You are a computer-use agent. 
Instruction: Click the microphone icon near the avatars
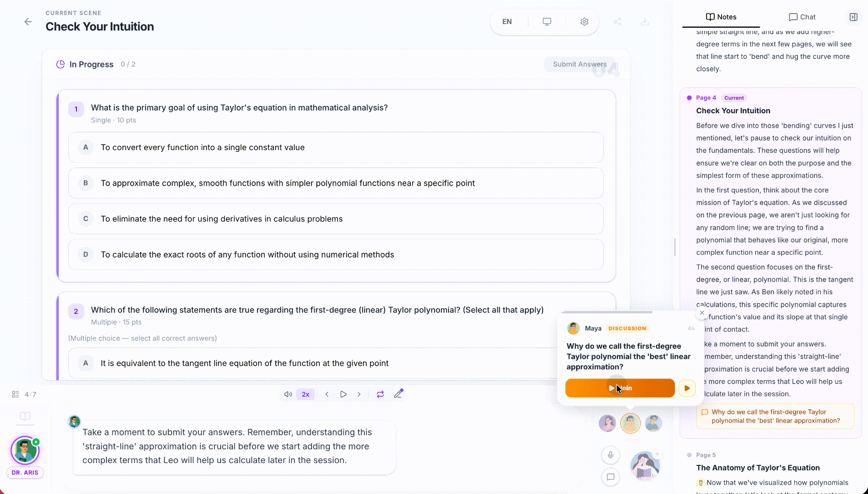tap(610, 455)
